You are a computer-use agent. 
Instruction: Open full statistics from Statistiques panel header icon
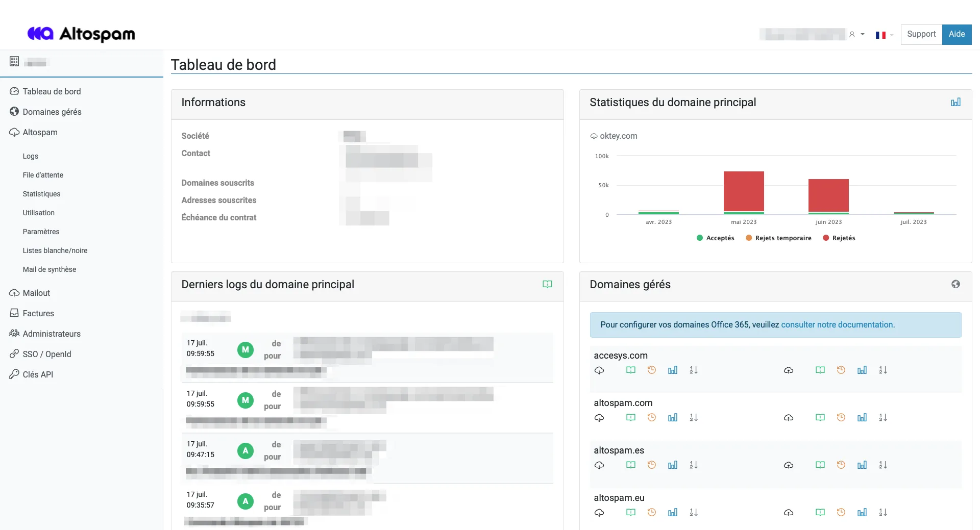tap(955, 103)
